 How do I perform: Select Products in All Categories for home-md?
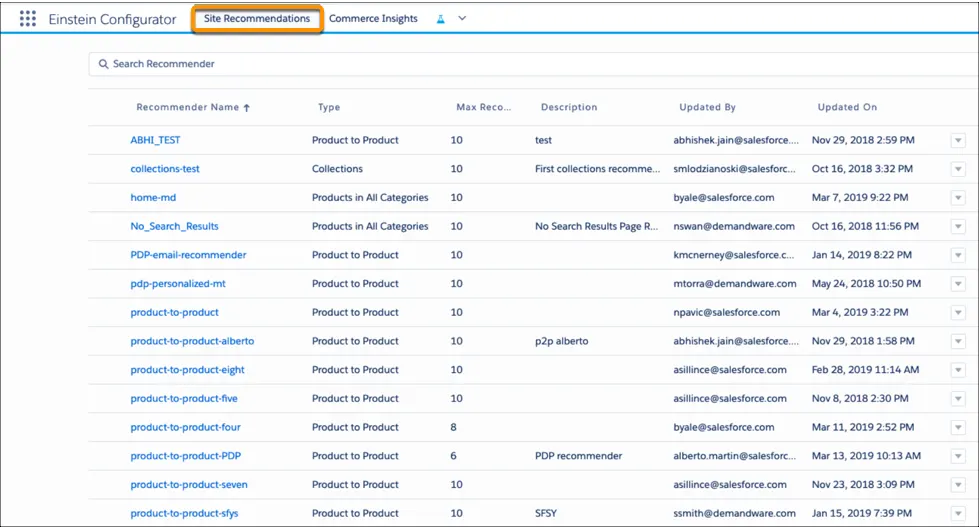(370, 197)
